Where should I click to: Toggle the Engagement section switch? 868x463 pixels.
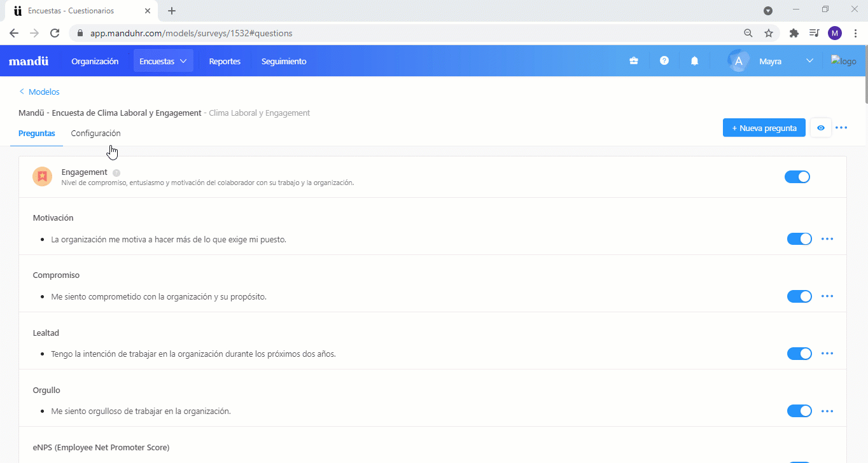pyautogui.click(x=797, y=177)
